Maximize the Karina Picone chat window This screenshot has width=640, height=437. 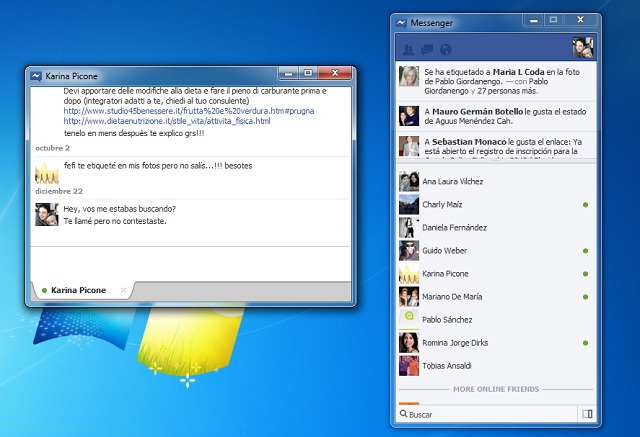308,73
